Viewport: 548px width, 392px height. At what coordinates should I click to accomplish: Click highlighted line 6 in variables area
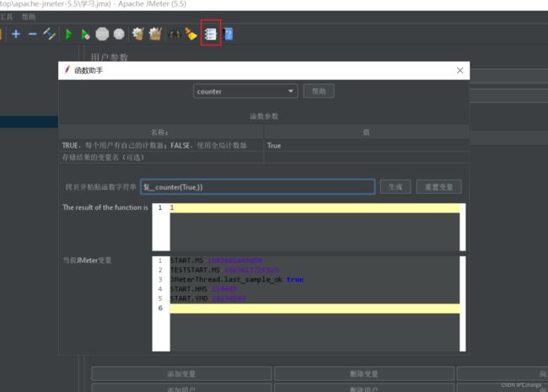pyautogui.click(x=314, y=309)
